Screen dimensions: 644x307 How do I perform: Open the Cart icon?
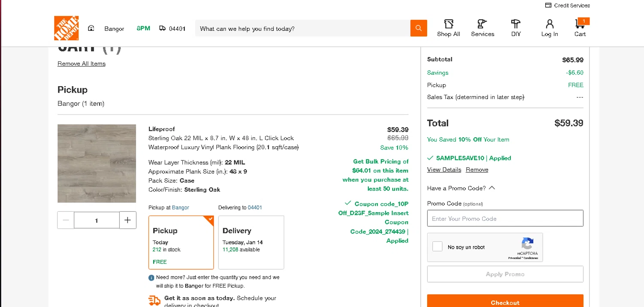pos(580,24)
